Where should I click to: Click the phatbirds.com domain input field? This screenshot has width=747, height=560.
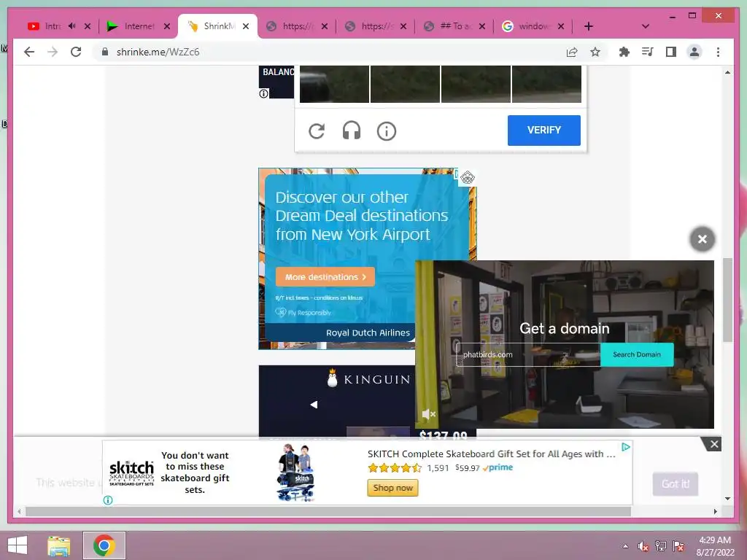click(528, 355)
